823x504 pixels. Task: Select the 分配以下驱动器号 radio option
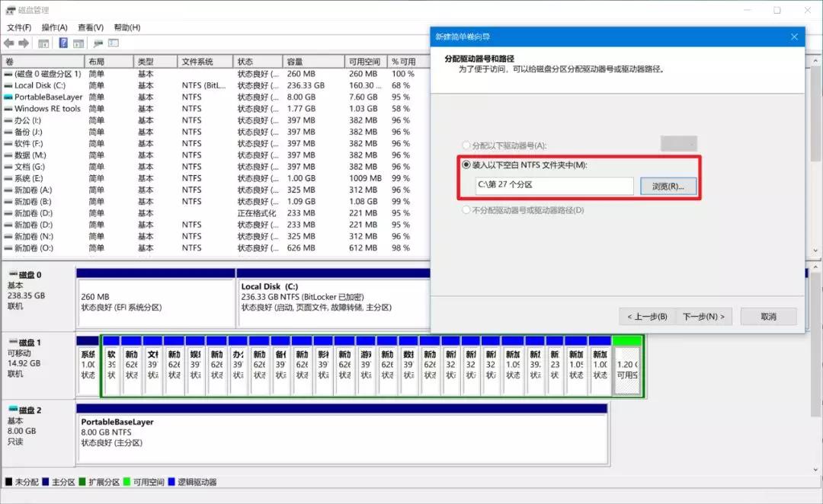(466, 145)
